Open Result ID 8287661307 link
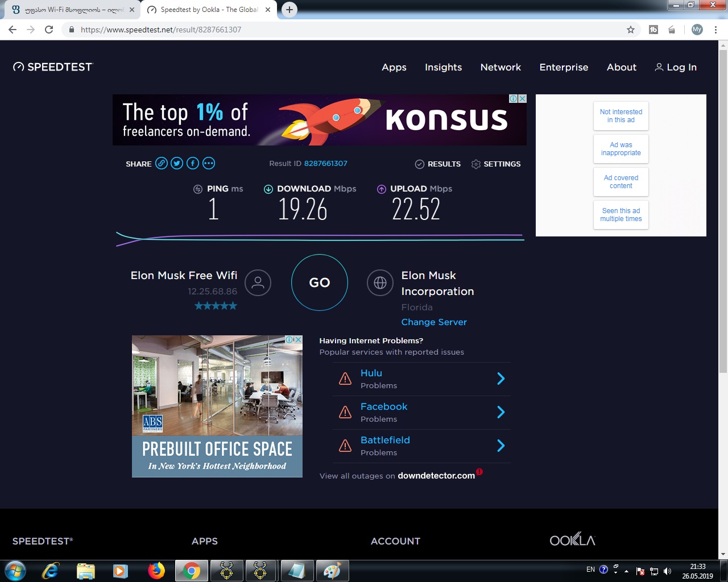Screen dimensions: 728x582 pos(325,164)
